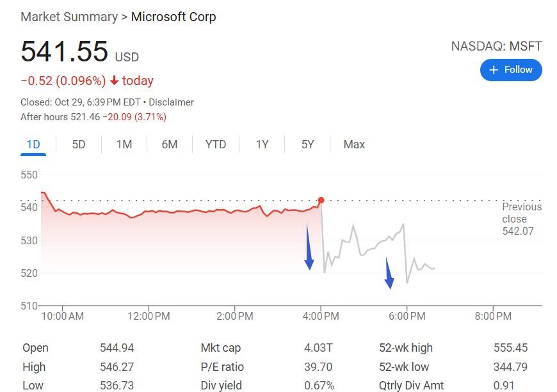Select the 1D time range tab
The image size is (557, 392).
33,145
